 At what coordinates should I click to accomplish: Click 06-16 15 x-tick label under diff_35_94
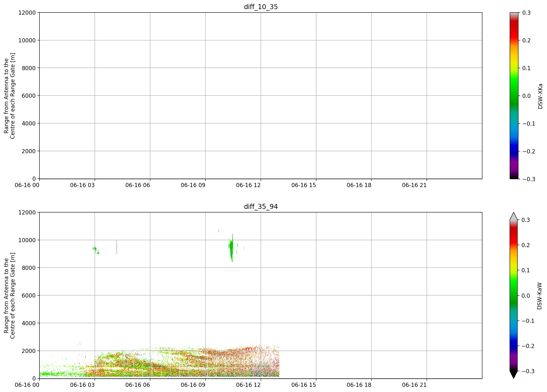click(304, 385)
